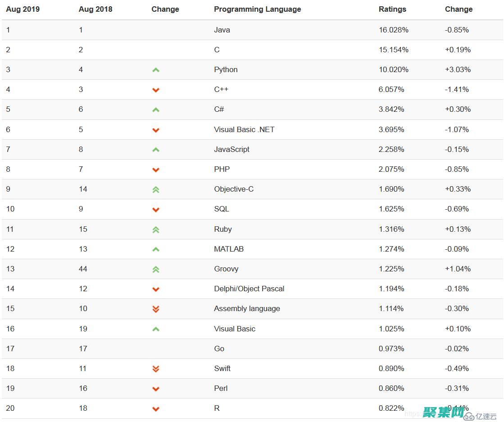Click the double green arrow beside Groovy
The width and height of the screenshot is (504, 422).
click(156, 269)
